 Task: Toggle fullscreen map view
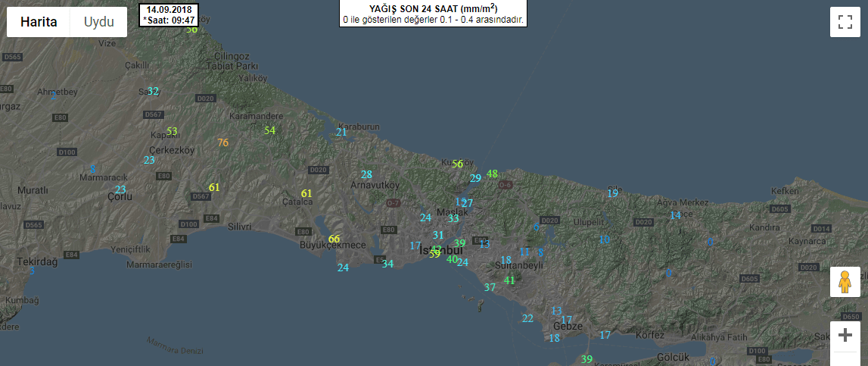click(845, 22)
